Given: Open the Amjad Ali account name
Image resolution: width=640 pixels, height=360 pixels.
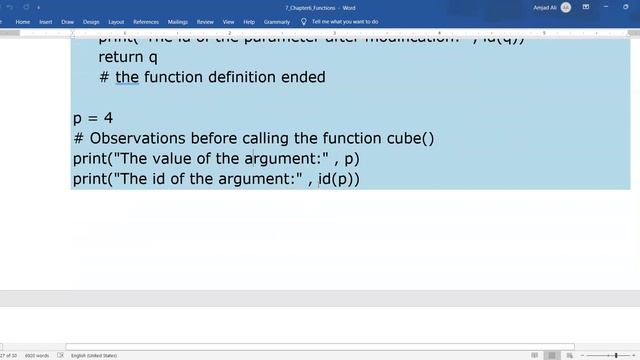Looking at the screenshot, I should tap(544, 7).
